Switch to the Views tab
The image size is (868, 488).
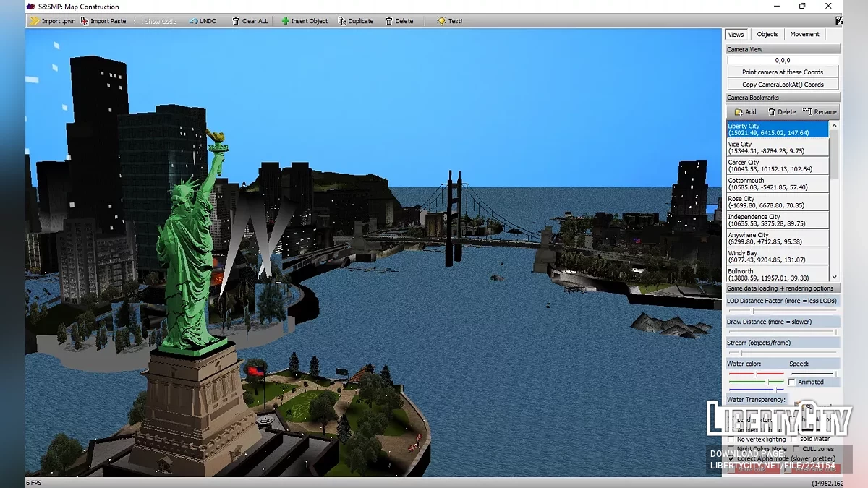coord(736,35)
